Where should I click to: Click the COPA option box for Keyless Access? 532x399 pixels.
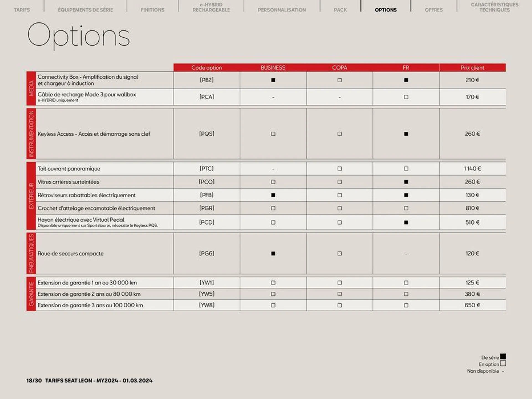point(340,134)
